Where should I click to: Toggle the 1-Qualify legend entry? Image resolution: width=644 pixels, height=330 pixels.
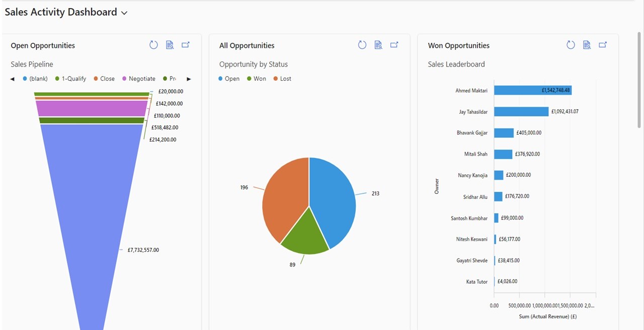[70, 79]
